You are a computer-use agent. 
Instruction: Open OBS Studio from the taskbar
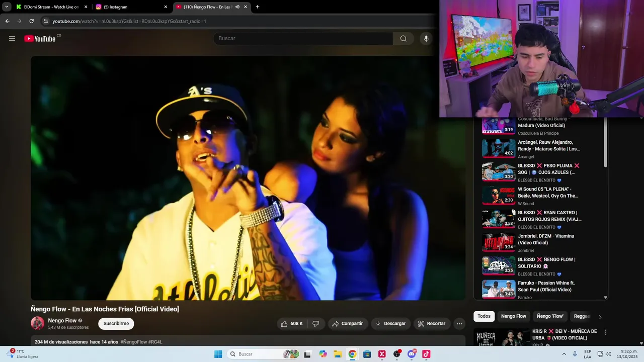[397, 354]
